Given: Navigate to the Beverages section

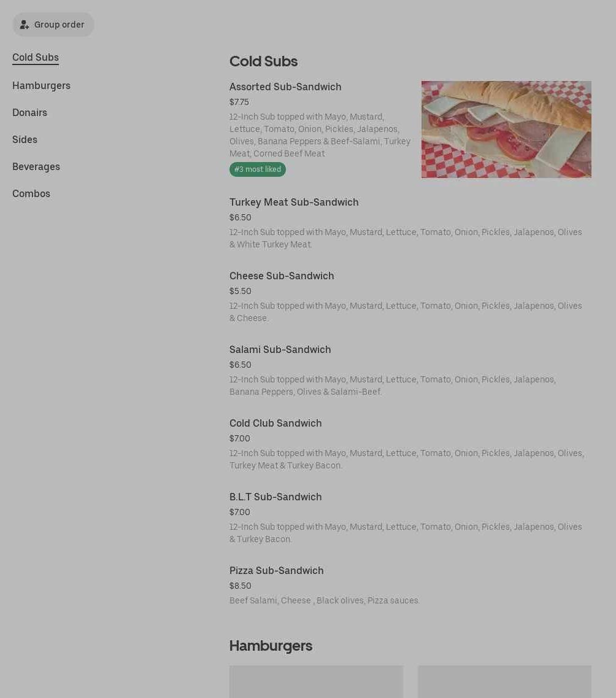Looking at the screenshot, I should click(36, 167).
